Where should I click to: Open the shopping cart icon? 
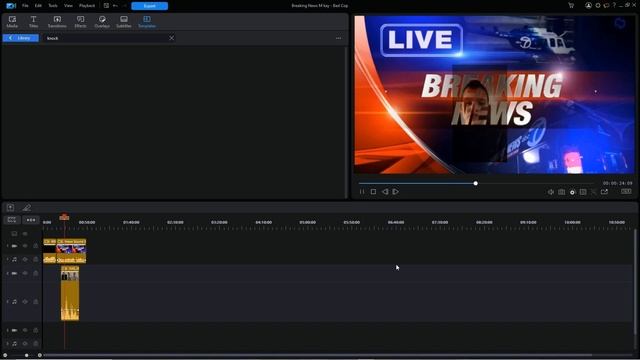pos(571,6)
